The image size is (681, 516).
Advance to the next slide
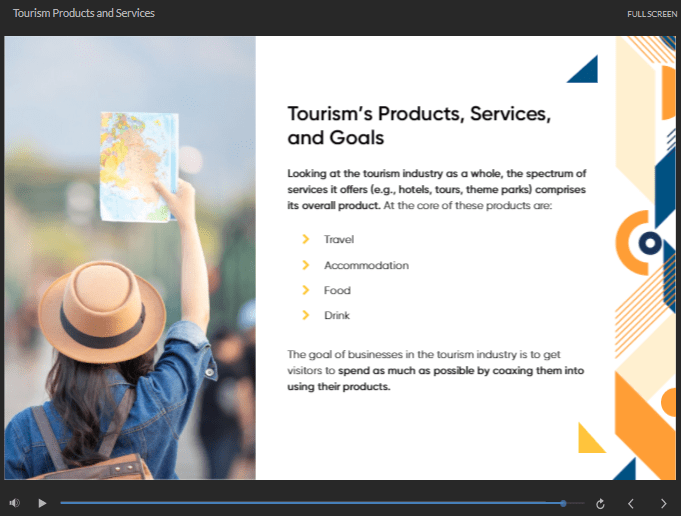[x=664, y=503]
